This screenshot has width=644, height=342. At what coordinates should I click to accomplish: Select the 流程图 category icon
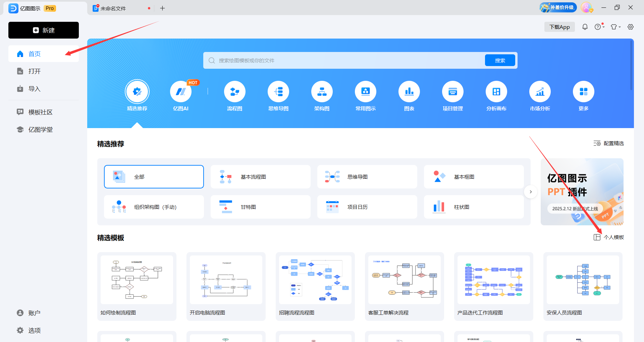coord(234,92)
